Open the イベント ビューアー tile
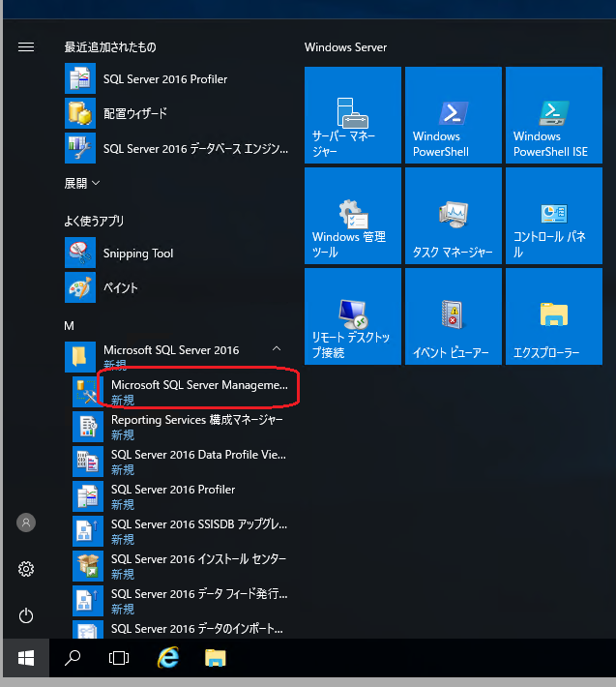This screenshot has width=616, height=687. tap(454, 316)
